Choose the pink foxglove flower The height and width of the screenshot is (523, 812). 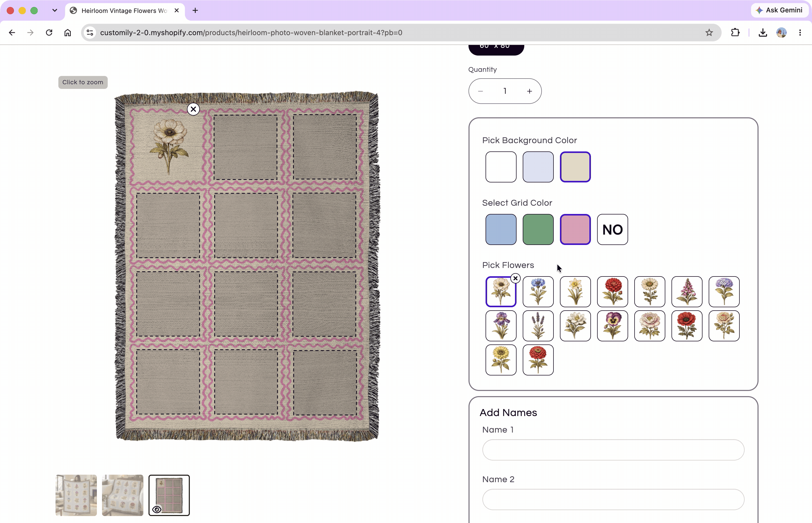pyautogui.click(x=687, y=292)
